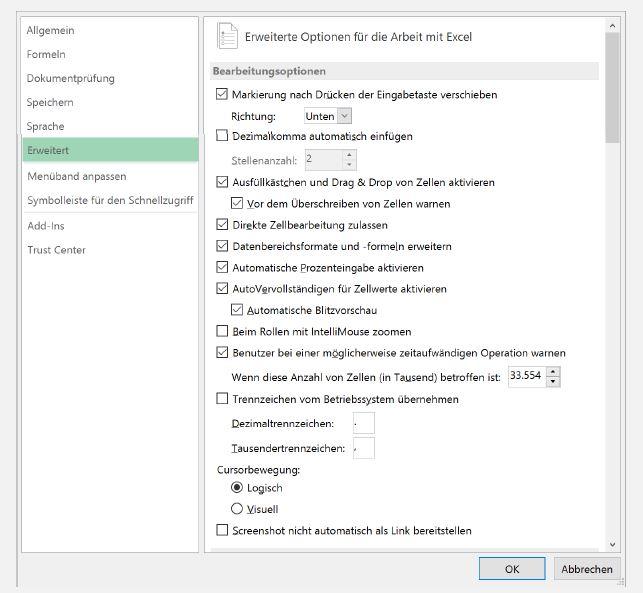Screen dimensions: 643x593
Task: Open Symbolleiste für den Schnellzugriff
Action: 110,200
